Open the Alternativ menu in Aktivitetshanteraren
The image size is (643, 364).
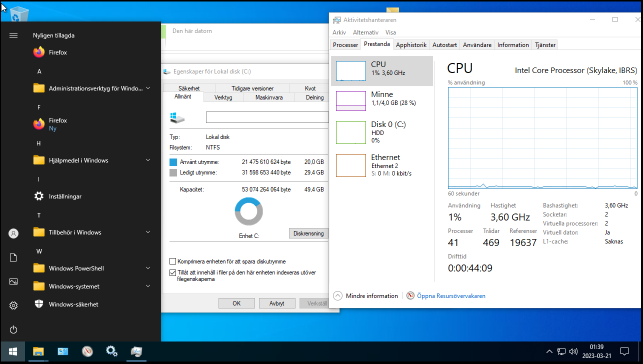365,32
